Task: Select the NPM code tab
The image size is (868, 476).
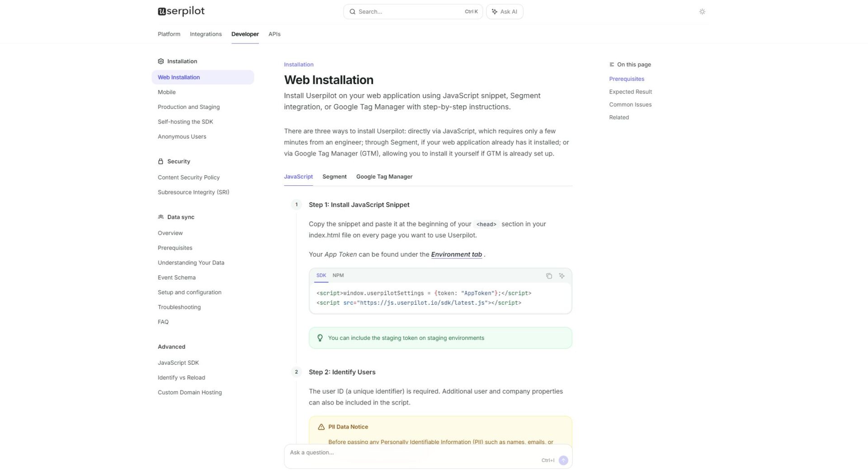Action: [338, 275]
